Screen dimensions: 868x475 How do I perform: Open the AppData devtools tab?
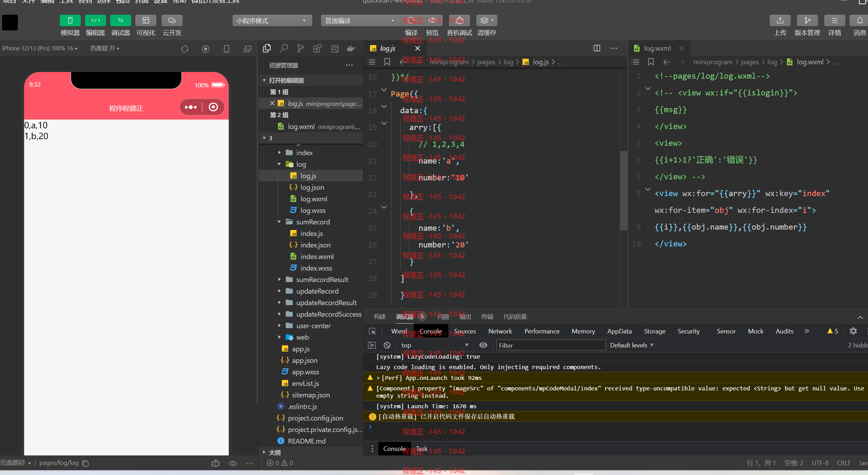point(619,331)
